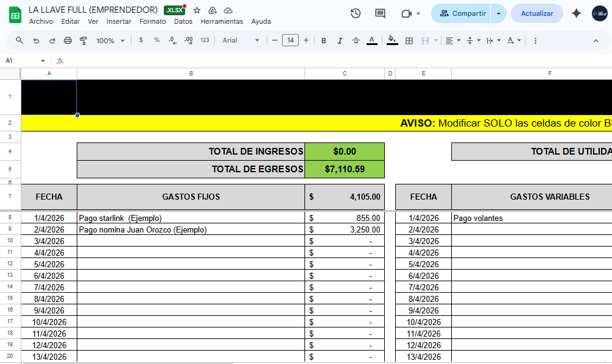The width and height of the screenshot is (612, 364).
Task: Toggle strikethrough formatting
Action: [x=356, y=40]
